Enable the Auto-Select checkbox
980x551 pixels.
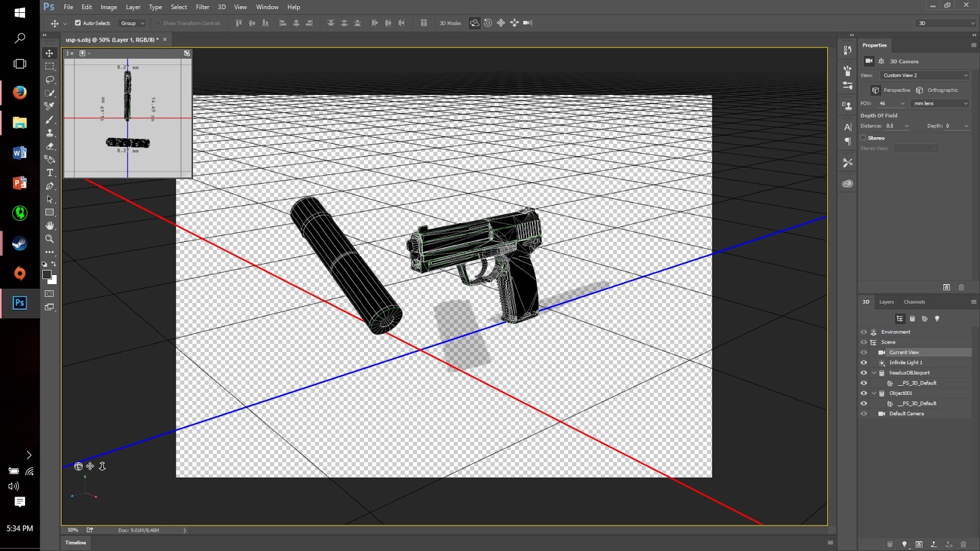click(78, 23)
